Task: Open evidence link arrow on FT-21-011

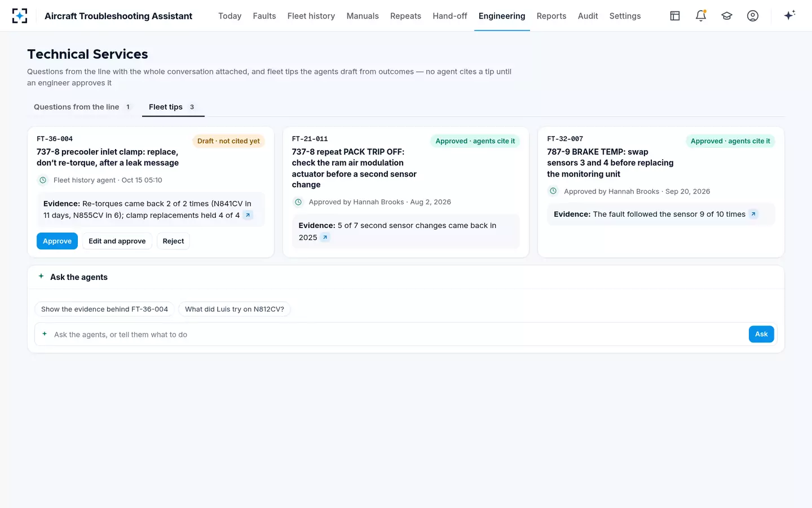Action: (325, 238)
